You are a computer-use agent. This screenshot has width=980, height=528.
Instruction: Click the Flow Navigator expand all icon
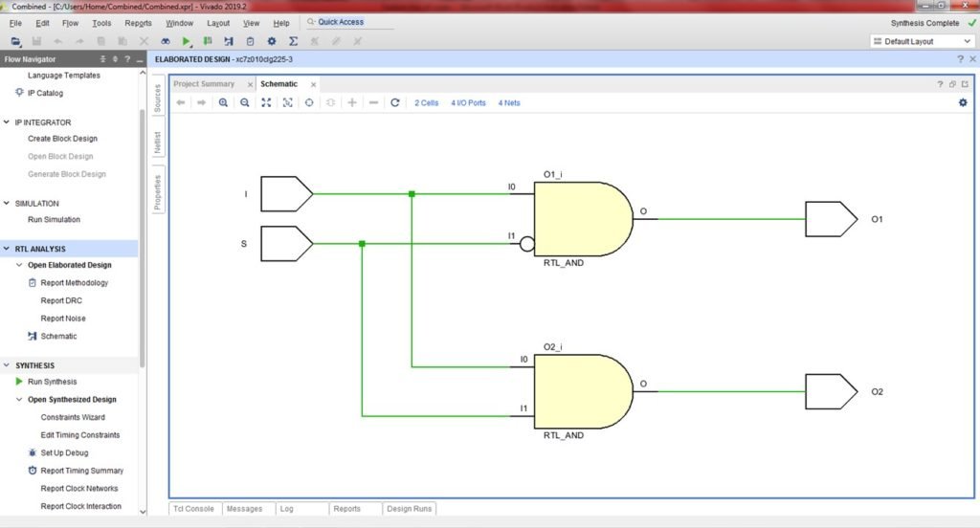[115, 58]
